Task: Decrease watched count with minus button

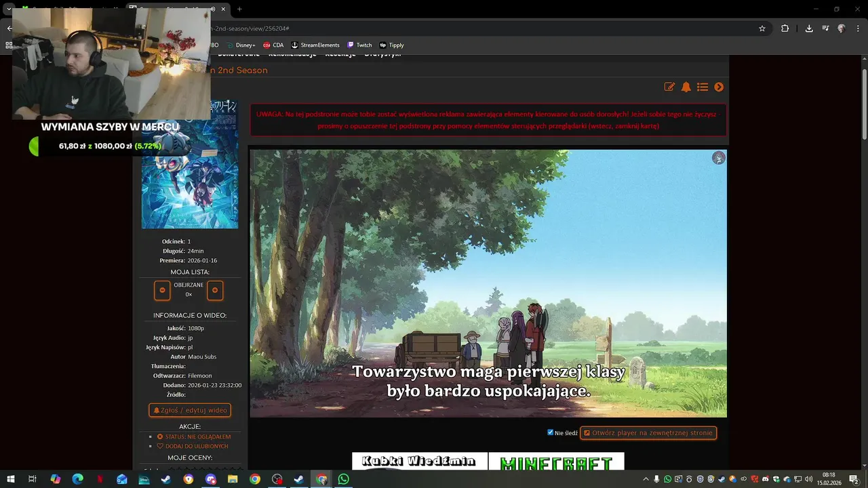Action: click(162, 290)
